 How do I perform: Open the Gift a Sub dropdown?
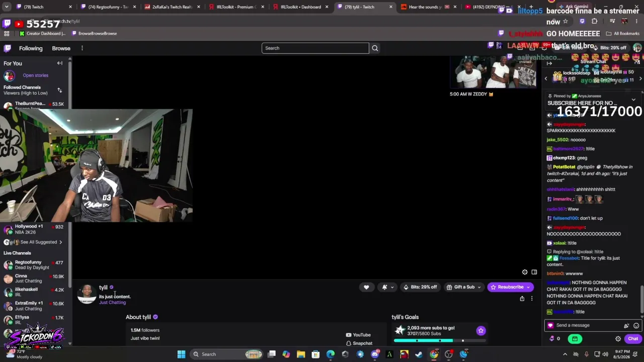pyautogui.click(x=464, y=287)
